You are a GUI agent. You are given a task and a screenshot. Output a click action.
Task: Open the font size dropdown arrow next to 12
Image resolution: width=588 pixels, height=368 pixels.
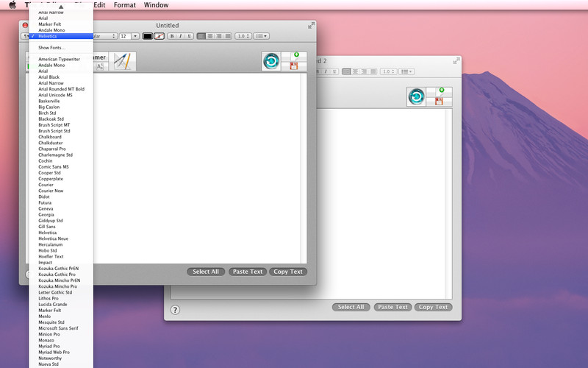coord(135,36)
